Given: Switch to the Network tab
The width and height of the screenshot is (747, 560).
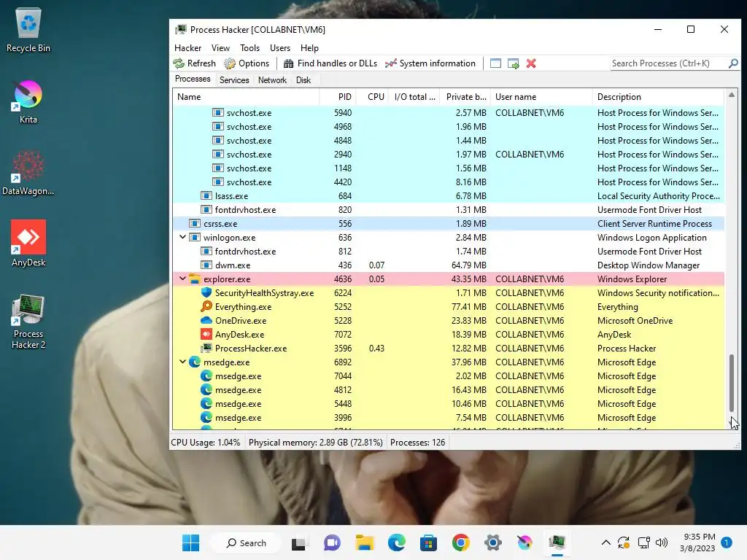Looking at the screenshot, I should coord(273,80).
